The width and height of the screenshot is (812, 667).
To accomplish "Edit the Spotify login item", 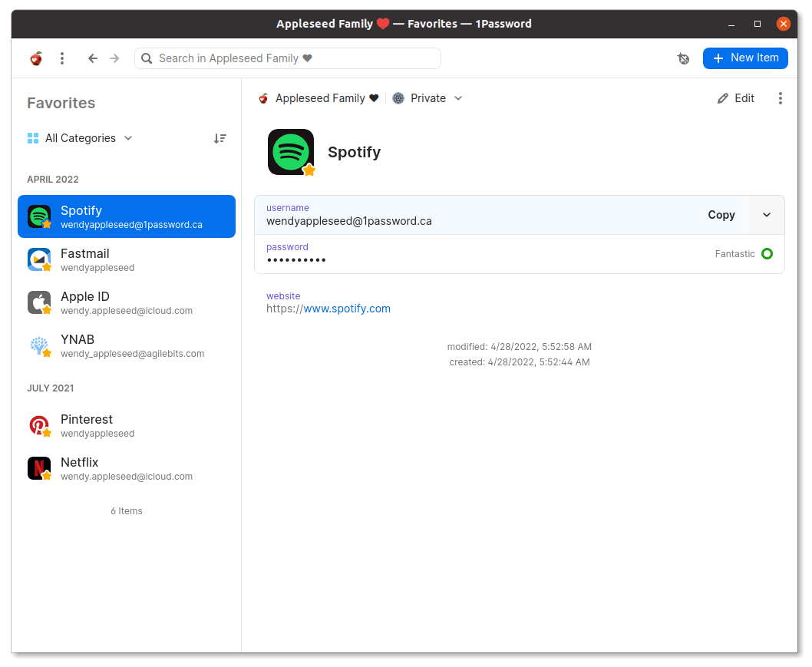I will coord(734,98).
